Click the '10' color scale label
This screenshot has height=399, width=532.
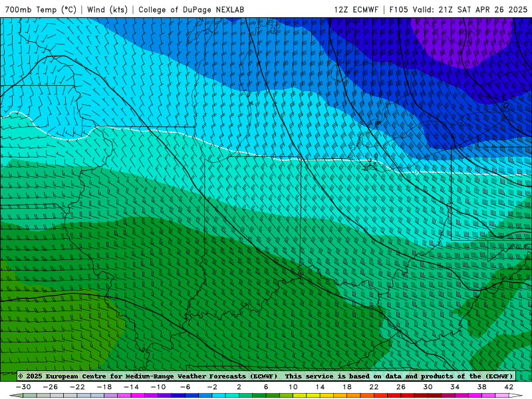coord(293,387)
